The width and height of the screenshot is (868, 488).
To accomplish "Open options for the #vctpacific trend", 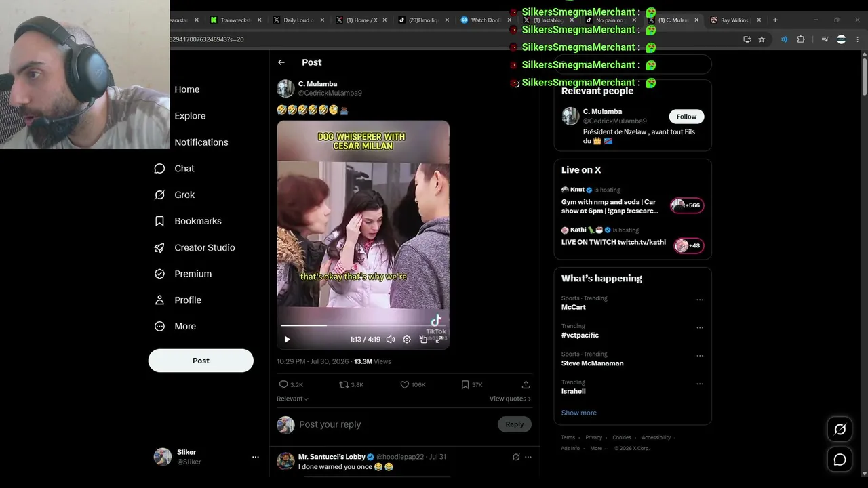I will point(700,327).
